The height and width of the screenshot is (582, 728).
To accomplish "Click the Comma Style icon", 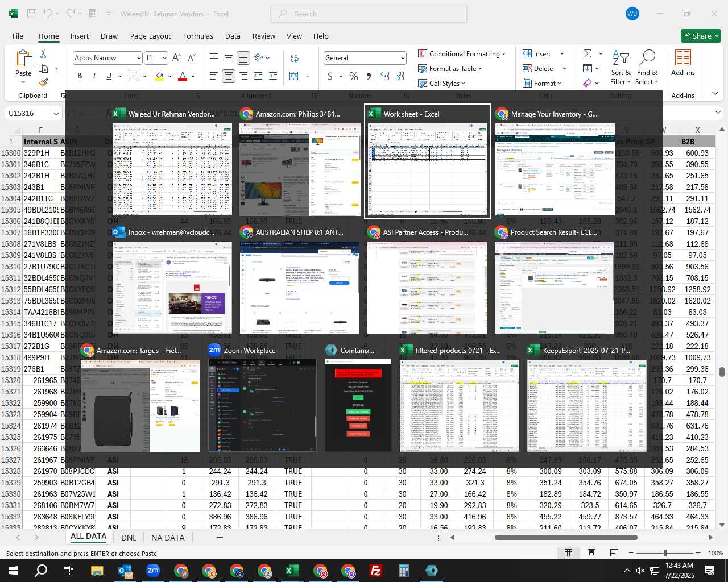I will pos(369,76).
